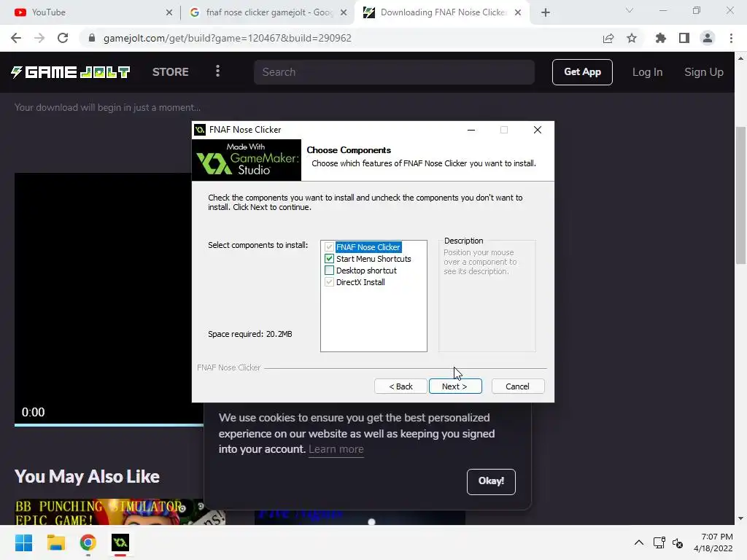
Task: Open the clock and date flyout
Action: tap(713, 542)
